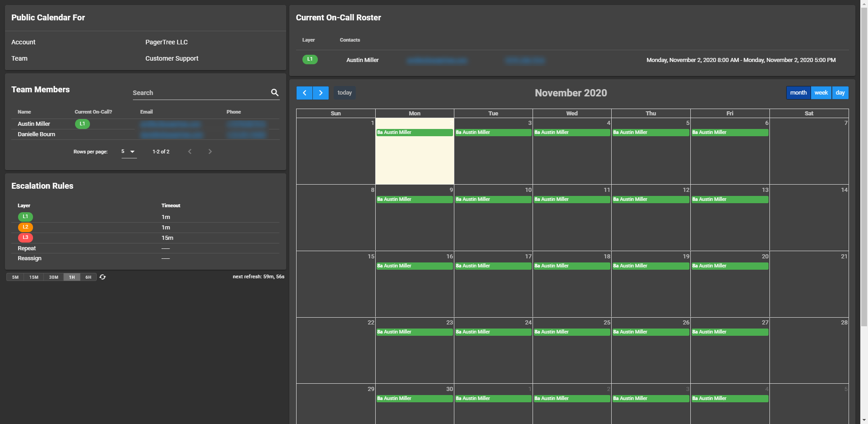Click the Reassign row in Escalation Rules
This screenshot has height=424, width=868.
pos(145,258)
